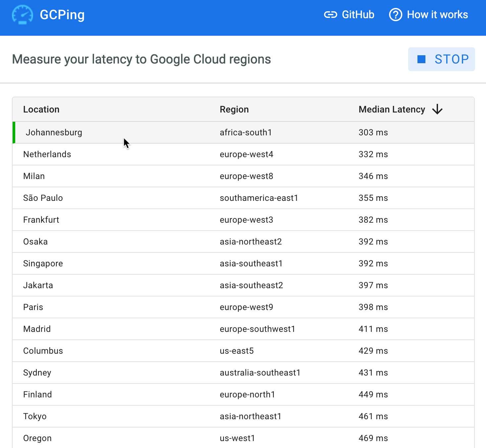This screenshot has height=448, width=486.
Task: Stop the latency measurement with the STOP button
Action: [442, 59]
